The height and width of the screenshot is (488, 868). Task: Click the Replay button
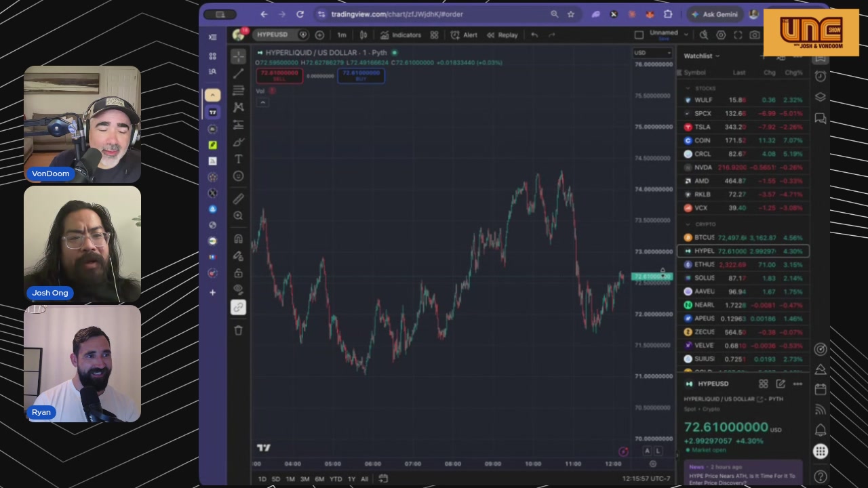[x=502, y=35]
